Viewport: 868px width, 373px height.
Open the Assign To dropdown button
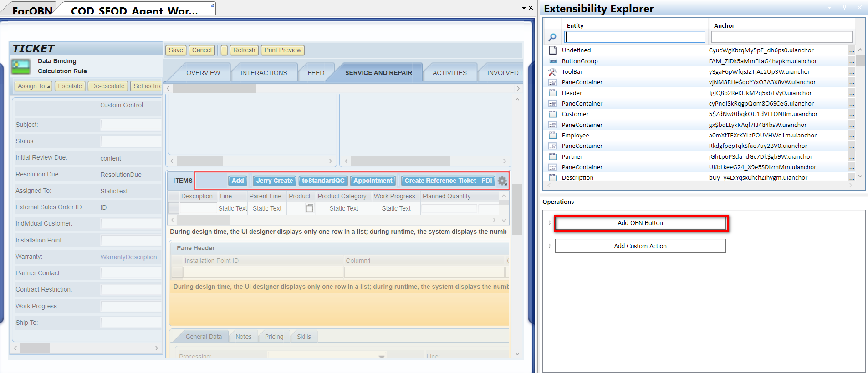pos(34,86)
